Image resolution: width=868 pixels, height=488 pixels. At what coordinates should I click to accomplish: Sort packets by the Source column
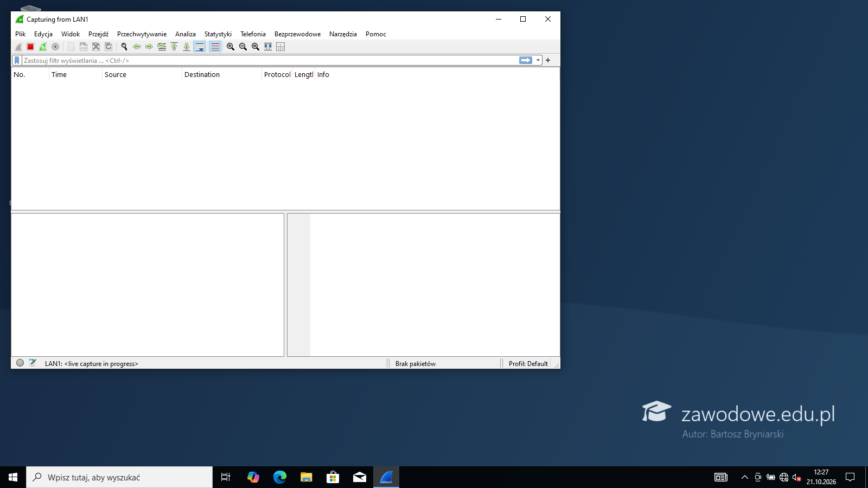[142, 75]
